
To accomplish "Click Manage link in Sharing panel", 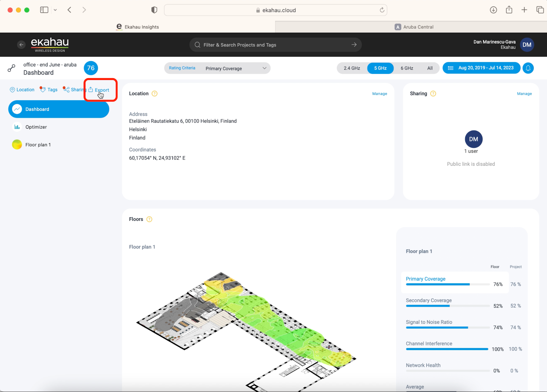I will coord(524,94).
